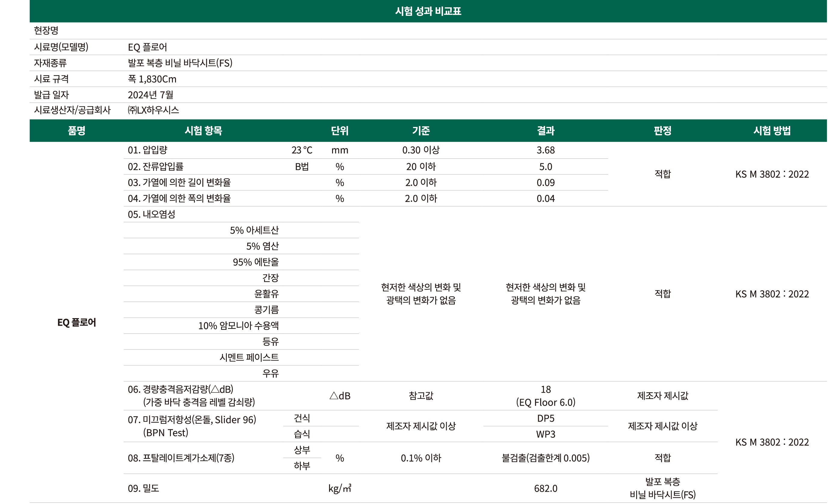Select the EQ 플로어 model name value

[147, 47]
